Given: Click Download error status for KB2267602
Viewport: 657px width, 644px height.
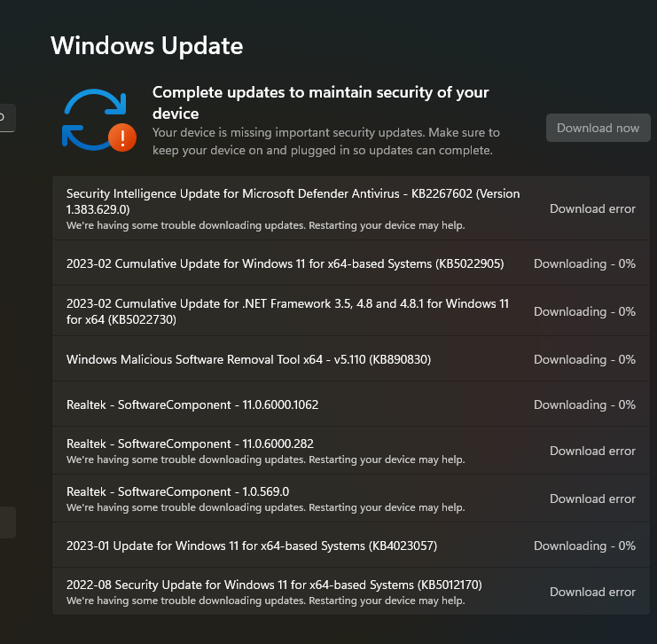Looking at the screenshot, I should point(592,208).
